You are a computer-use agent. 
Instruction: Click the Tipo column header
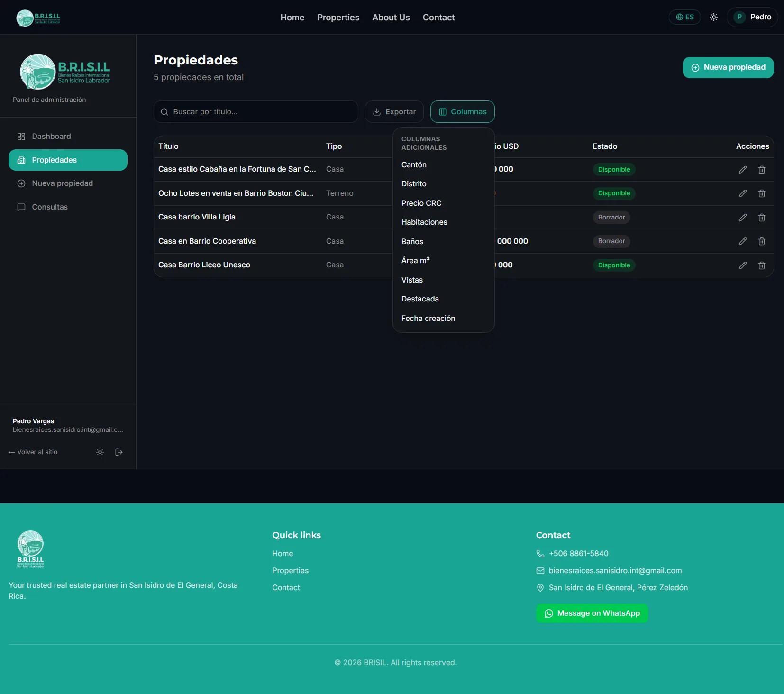coord(334,146)
